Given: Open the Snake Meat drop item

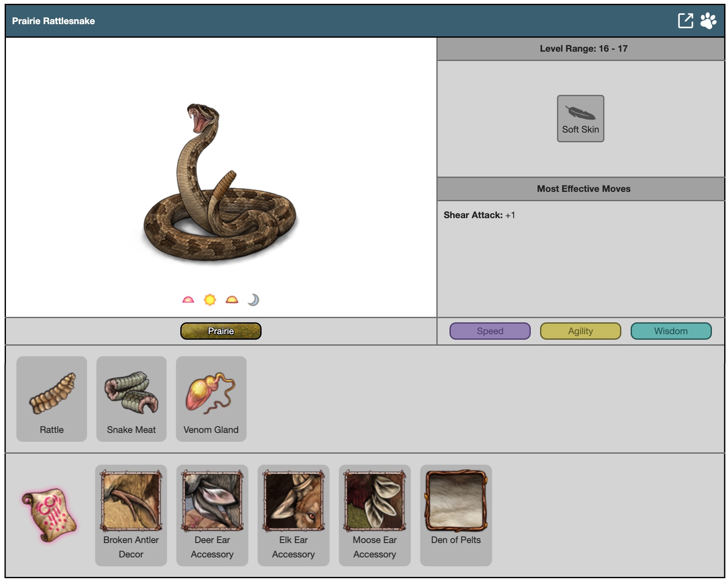Looking at the screenshot, I should [x=131, y=399].
